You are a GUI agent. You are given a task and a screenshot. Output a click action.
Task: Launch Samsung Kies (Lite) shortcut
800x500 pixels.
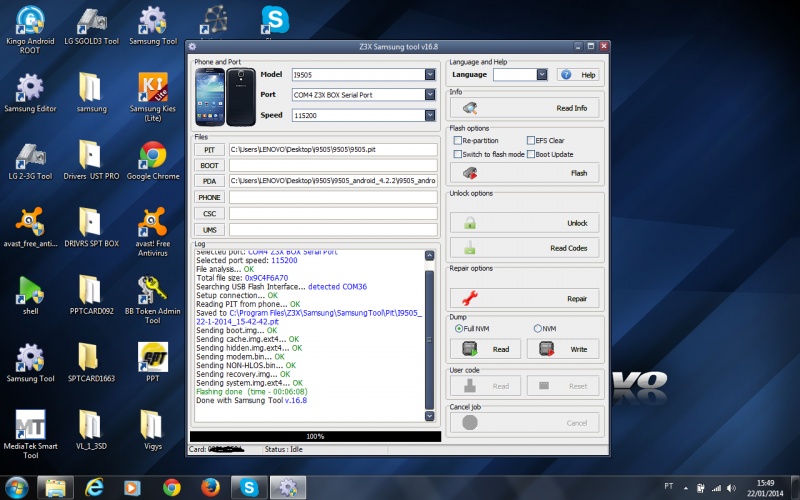[153, 97]
